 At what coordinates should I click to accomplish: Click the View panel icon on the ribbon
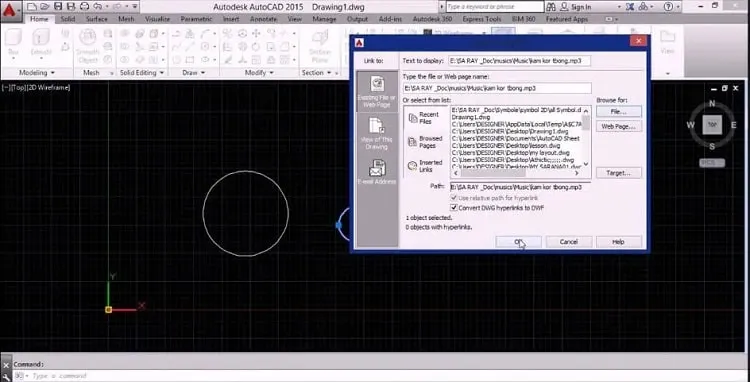pyautogui.click(x=667, y=42)
